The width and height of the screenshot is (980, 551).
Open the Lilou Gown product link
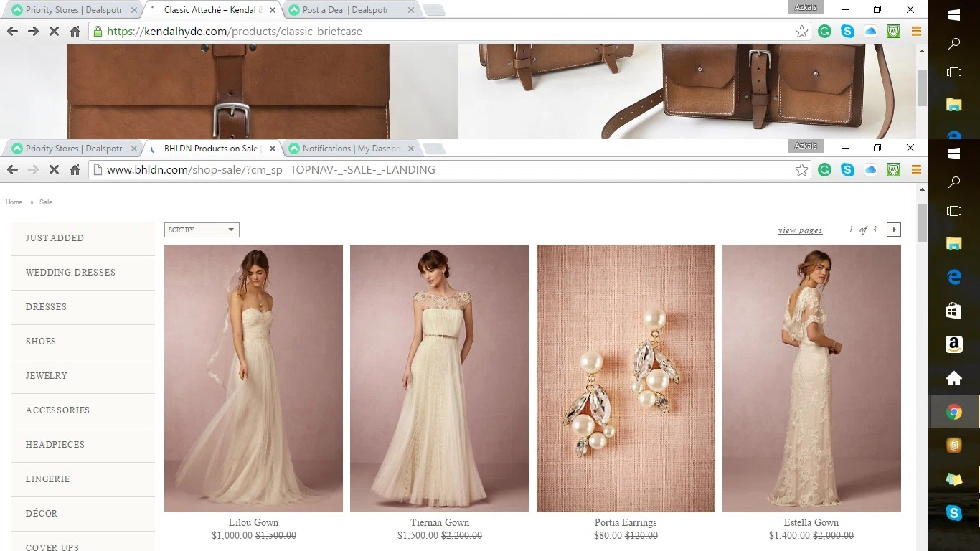pyautogui.click(x=253, y=522)
